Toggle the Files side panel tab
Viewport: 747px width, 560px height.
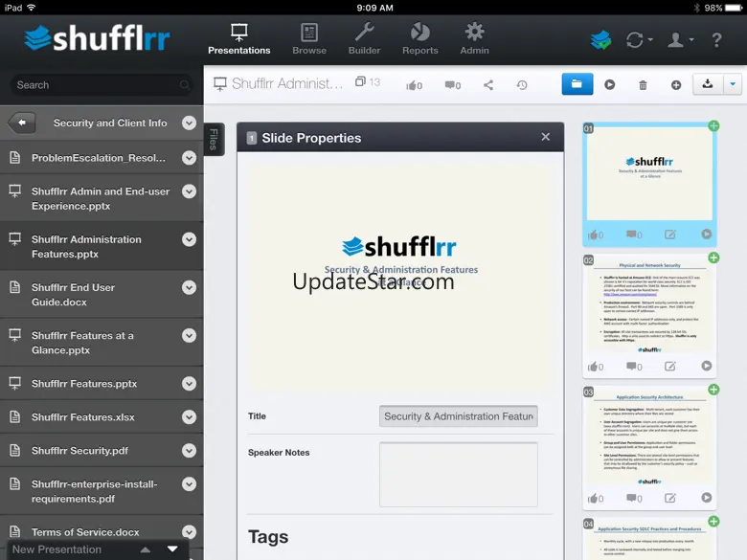214,139
